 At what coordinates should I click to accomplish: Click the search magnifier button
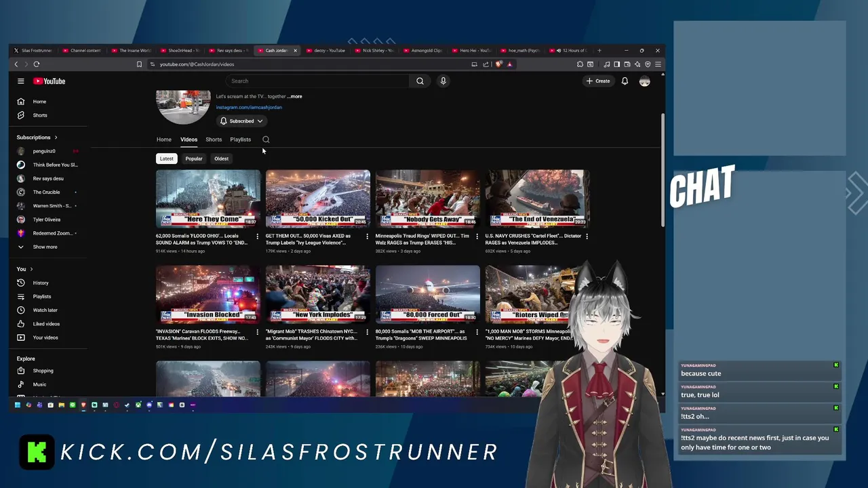[420, 81]
